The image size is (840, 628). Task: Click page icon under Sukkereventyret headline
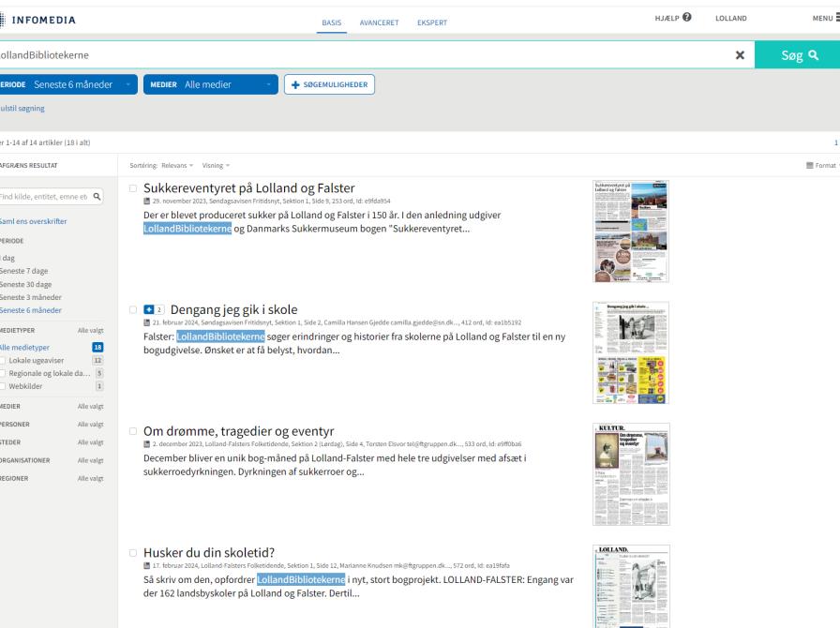[x=146, y=201]
